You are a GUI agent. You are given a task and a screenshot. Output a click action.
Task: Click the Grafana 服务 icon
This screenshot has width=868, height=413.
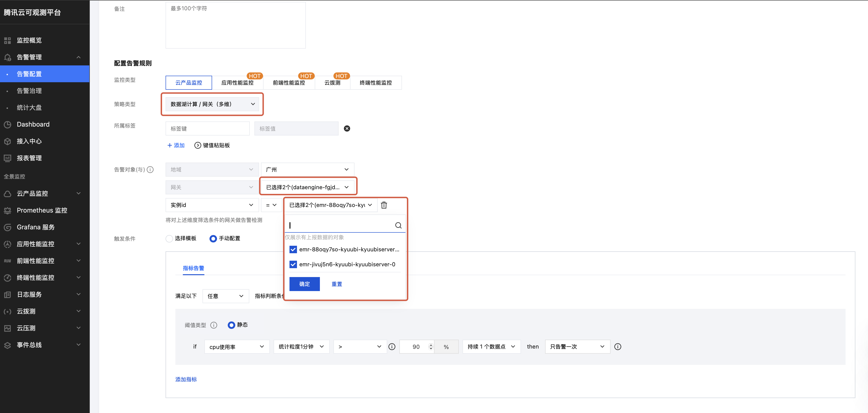pyautogui.click(x=7, y=227)
